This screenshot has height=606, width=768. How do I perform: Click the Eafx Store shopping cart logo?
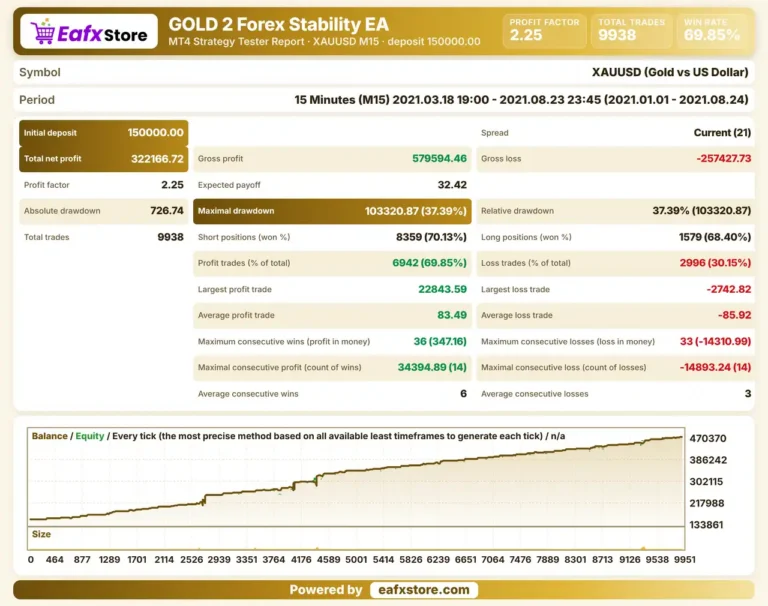point(89,32)
